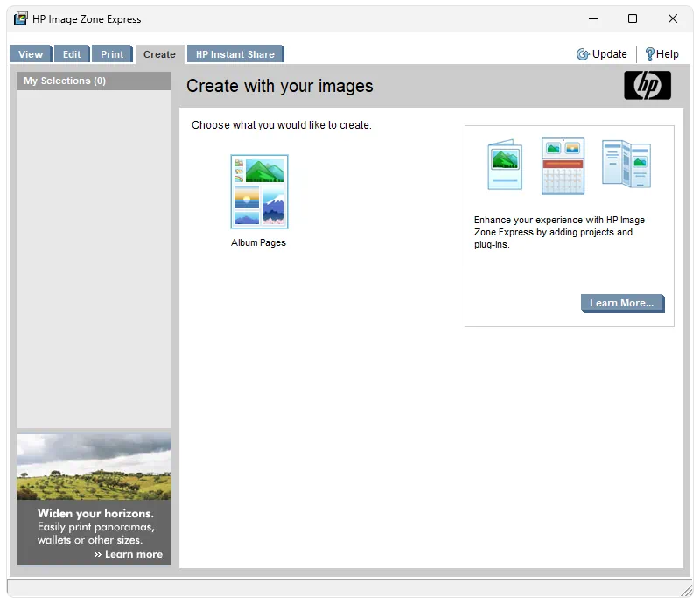Click the 'Enhance your experience' description text
700x604 pixels.
(559, 232)
